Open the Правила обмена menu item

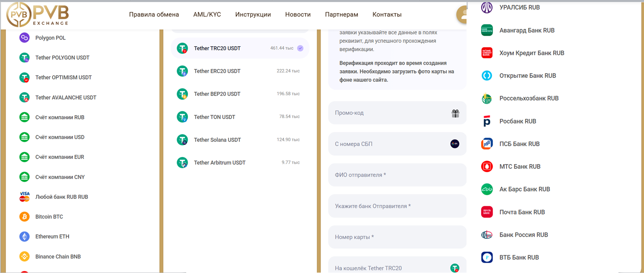(154, 14)
